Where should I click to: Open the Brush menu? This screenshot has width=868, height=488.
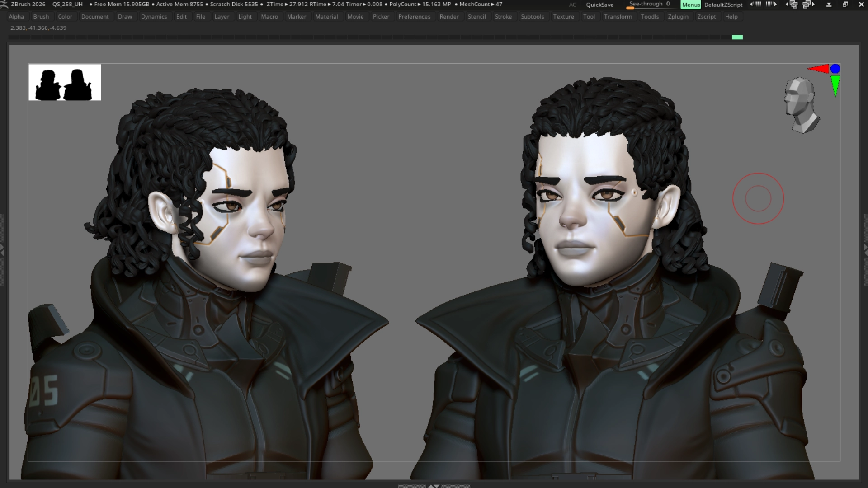click(41, 17)
